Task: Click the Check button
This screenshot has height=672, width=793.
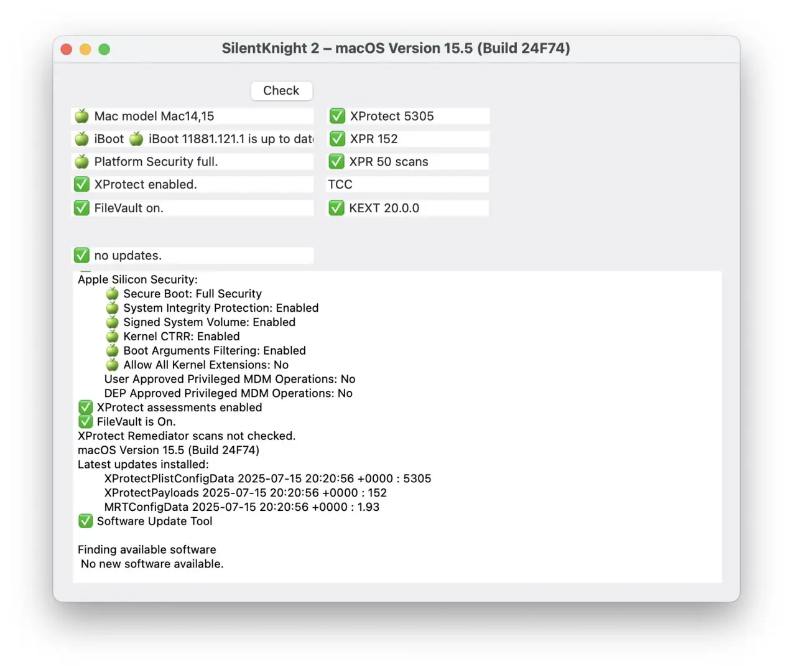Action: [281, 91]
